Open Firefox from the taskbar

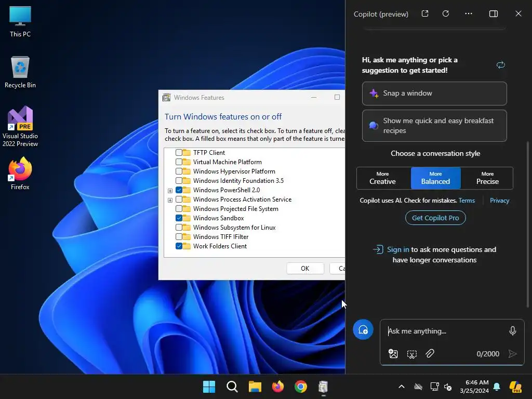278,387
